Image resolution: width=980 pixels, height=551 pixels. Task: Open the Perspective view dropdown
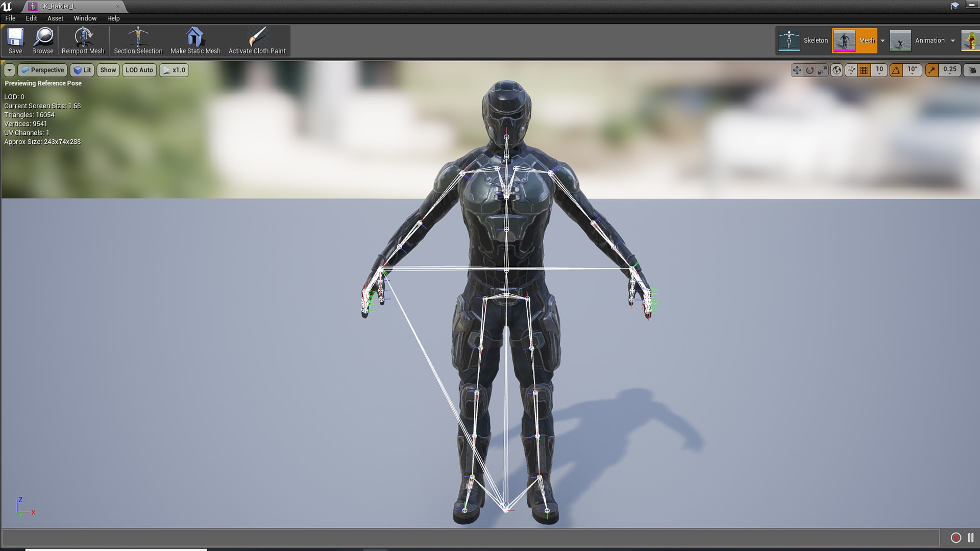(x=42, y=70)
